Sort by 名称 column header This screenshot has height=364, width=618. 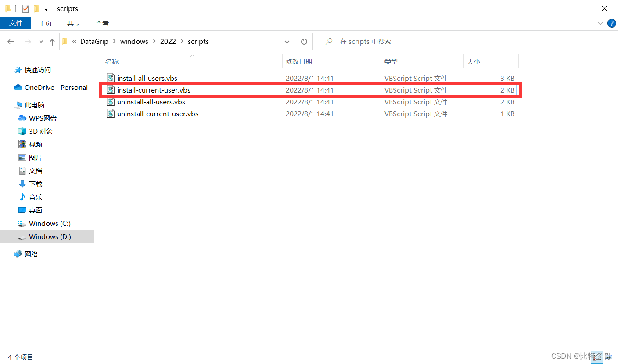click(112, 62)
